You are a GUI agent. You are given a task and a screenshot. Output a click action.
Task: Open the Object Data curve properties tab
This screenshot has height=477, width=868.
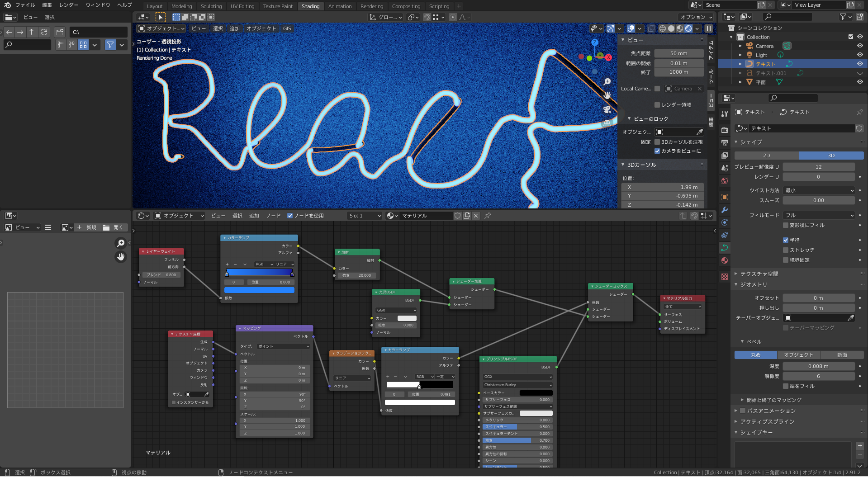pyautogui.click(x=725, y=248)
